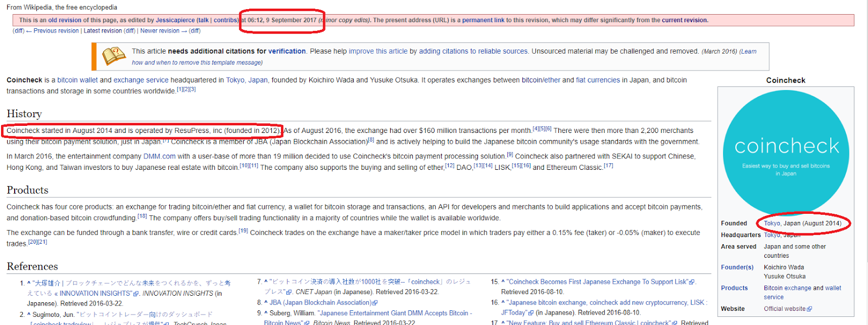Click the teal coincheck logo image

[786, 154]
